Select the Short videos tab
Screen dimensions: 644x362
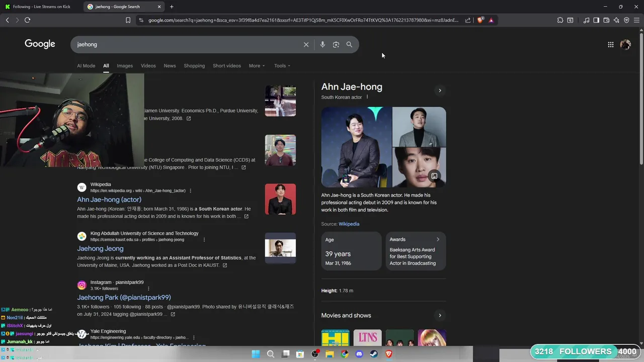[x=227, y=66]
